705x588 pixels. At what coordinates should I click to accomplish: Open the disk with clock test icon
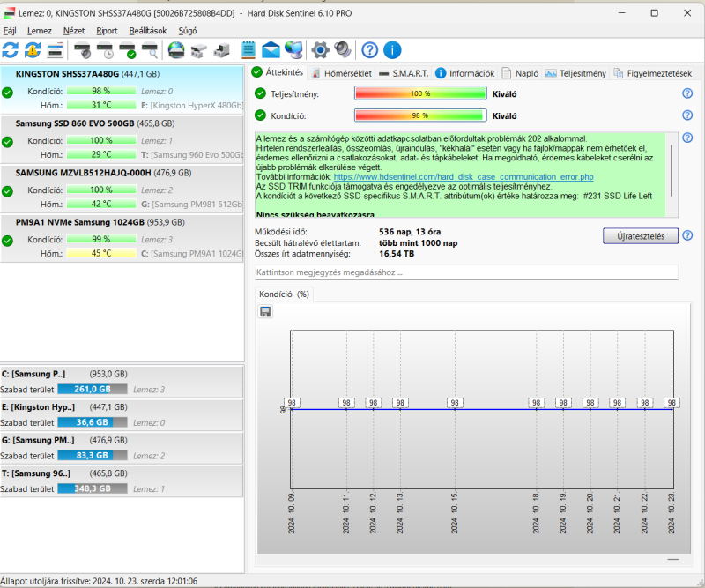point(105,50)
